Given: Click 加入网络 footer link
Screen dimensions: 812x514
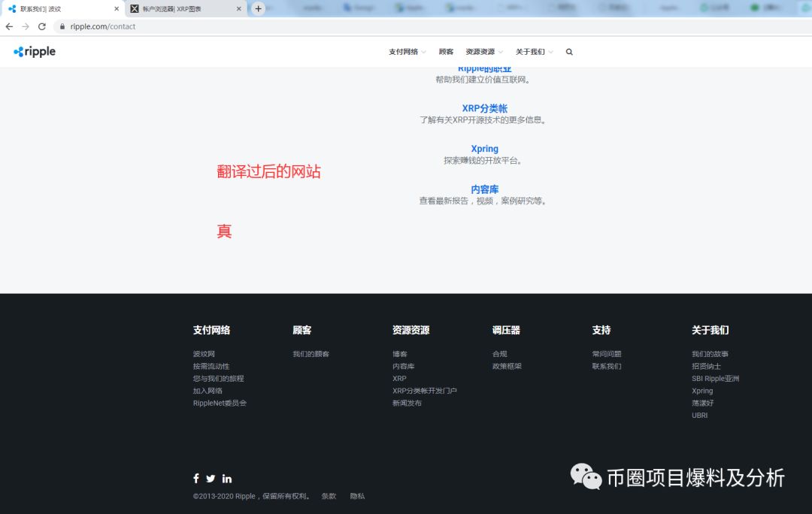Looking at the screenshot, I should pos(208,391).
